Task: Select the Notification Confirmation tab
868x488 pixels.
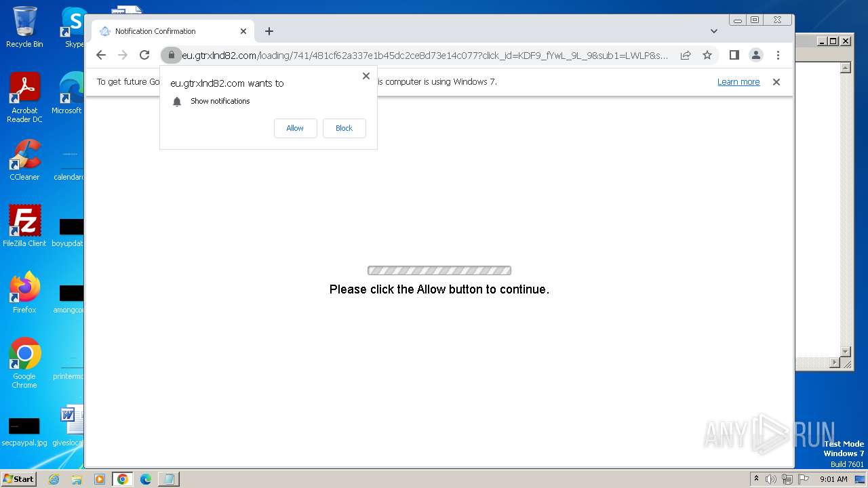Action: click(x=173, y=31)
